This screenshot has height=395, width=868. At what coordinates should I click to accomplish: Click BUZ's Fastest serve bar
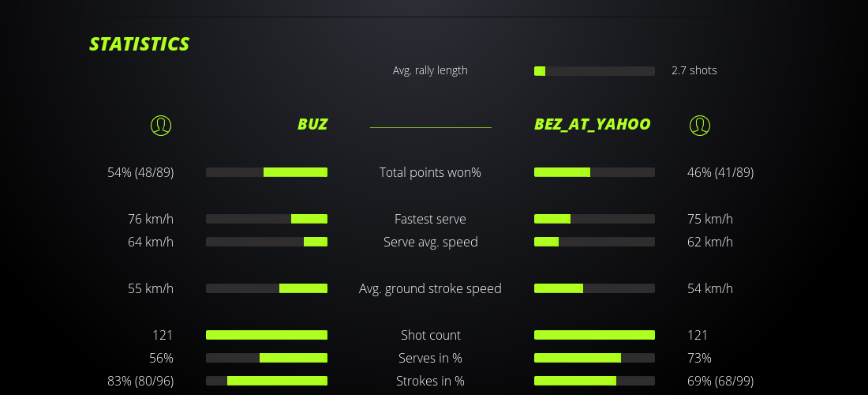[x=267, y=219]
